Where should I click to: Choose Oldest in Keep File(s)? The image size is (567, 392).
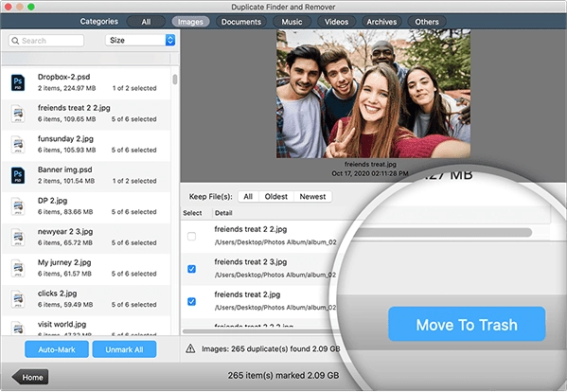pos(275,196)
